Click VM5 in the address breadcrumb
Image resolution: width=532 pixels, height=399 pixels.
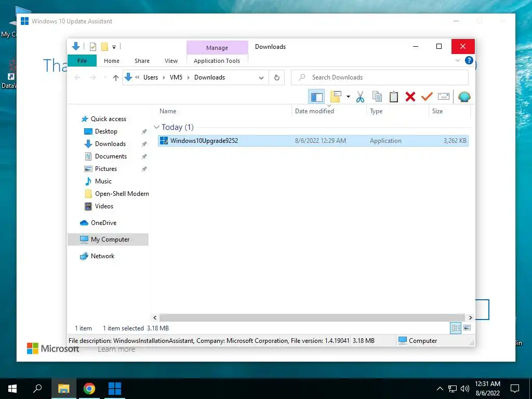click(176, 77)
